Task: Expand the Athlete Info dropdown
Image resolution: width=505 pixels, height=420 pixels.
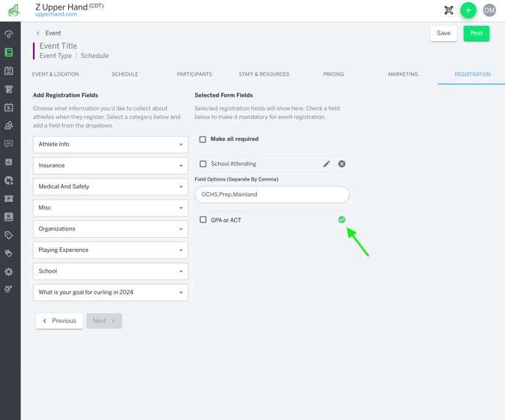Action: (x=110, y=145)
